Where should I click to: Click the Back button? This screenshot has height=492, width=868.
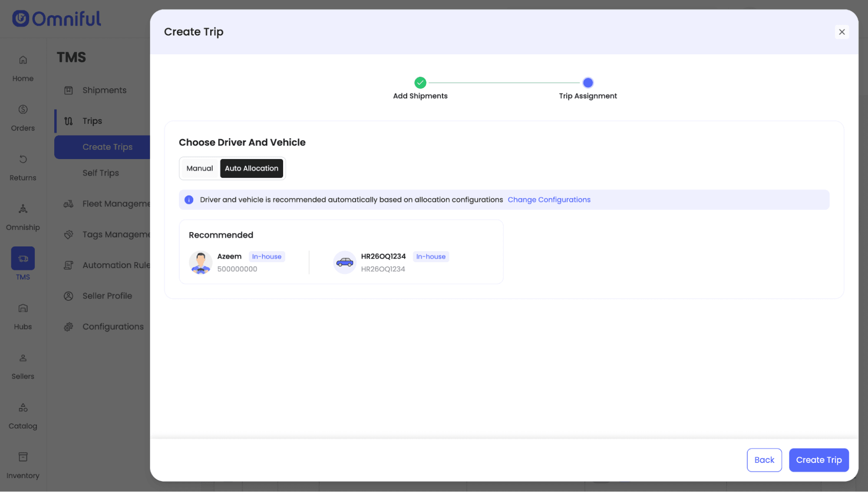[x=764, y=460]
